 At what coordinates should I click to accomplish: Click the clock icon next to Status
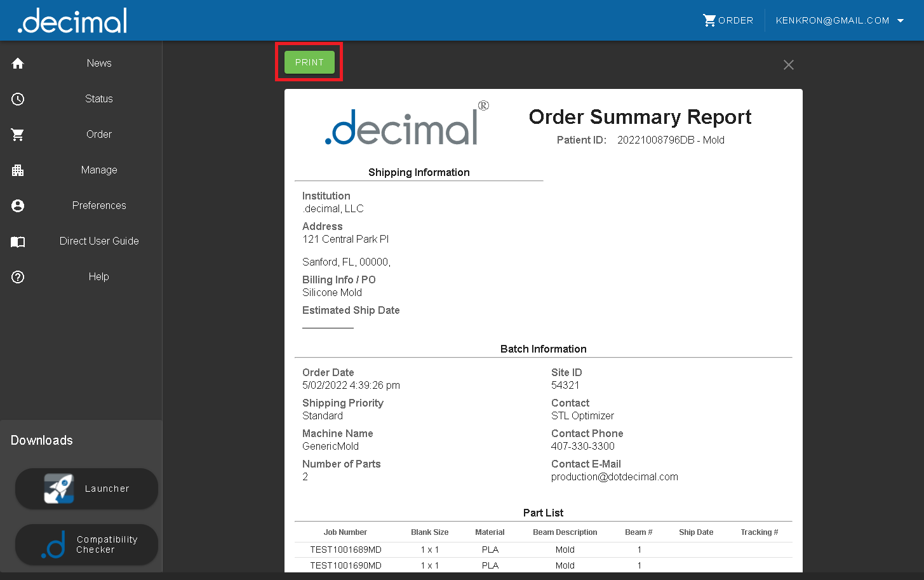click(x=18, y=99)
